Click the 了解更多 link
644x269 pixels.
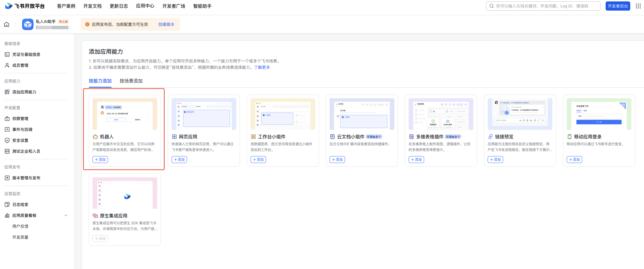click(x=262, y=67)
